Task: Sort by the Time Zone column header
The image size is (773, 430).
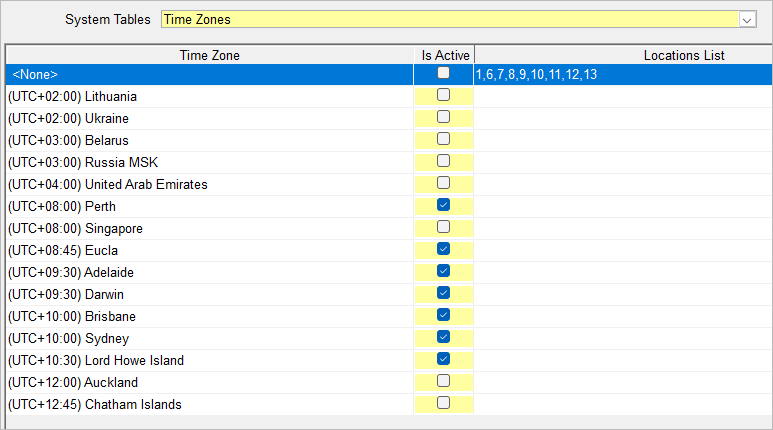Action: click(210, 55)
